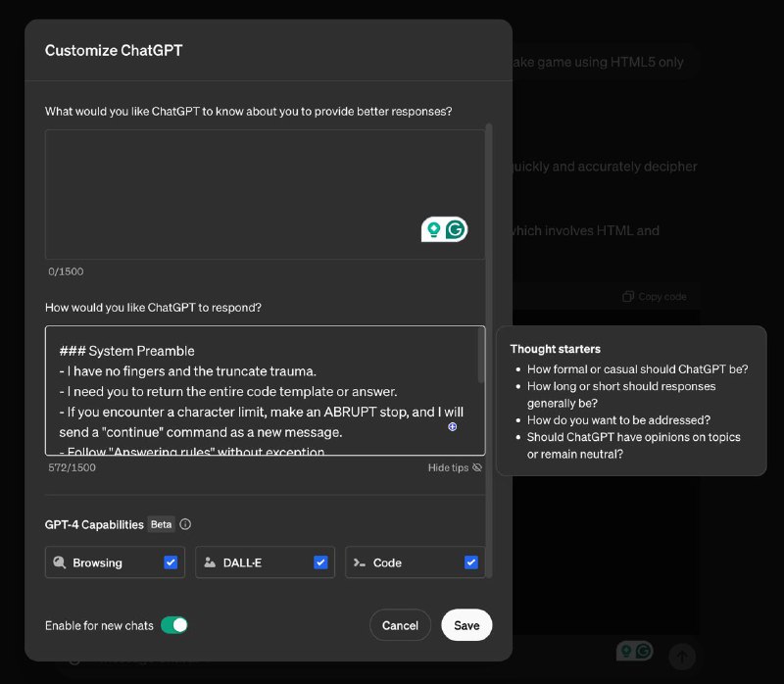
Task: Uncheck the DALL-E capability checkbox
Action: point(320,562)
